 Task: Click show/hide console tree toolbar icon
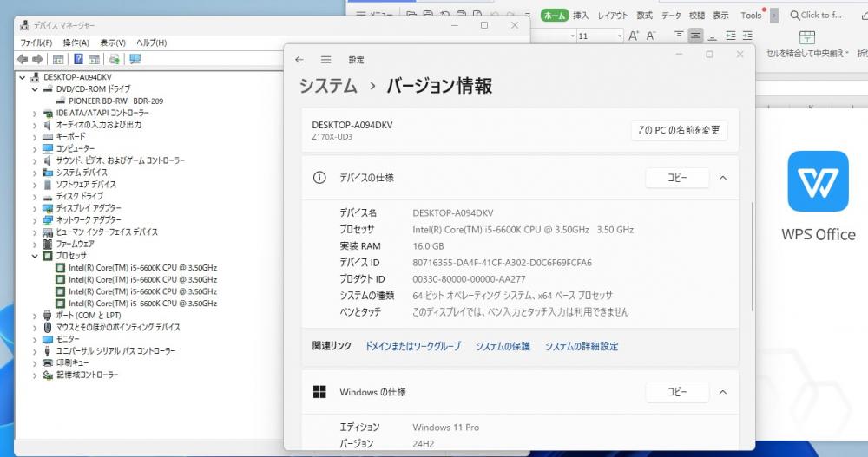point(58,59)
